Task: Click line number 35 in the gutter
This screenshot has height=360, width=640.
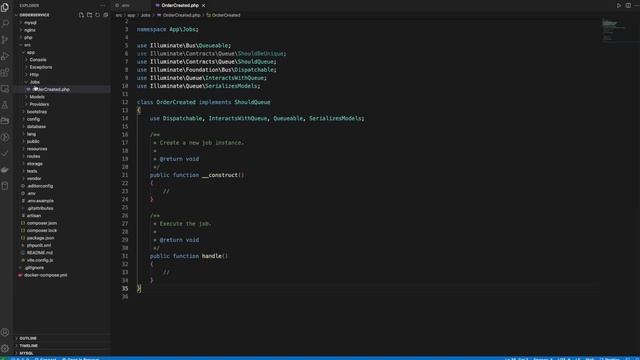Action: [x=124, y=288]
